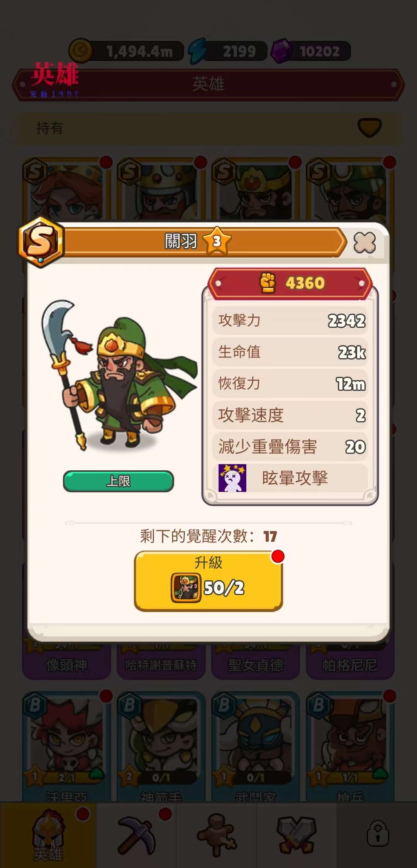The width and height of the screenshot is (417, 868).
Task: Tap the star level 3 badge
Action: [x=217, y=241]
